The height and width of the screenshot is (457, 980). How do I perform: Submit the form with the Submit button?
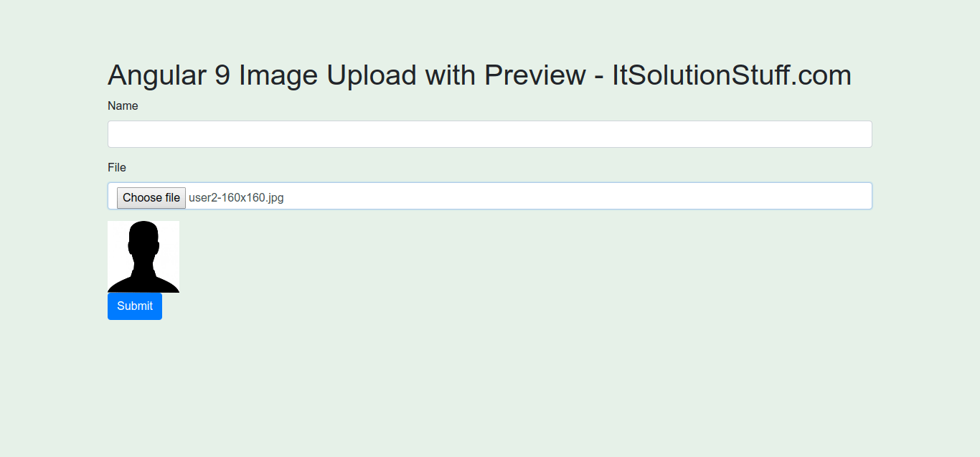(135, 306)
